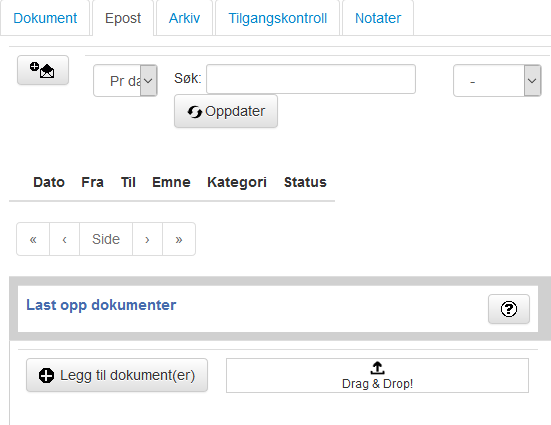This screenshot has width=551, height=425.
Task: Go to first page with double left arrow
Action: 33,239
